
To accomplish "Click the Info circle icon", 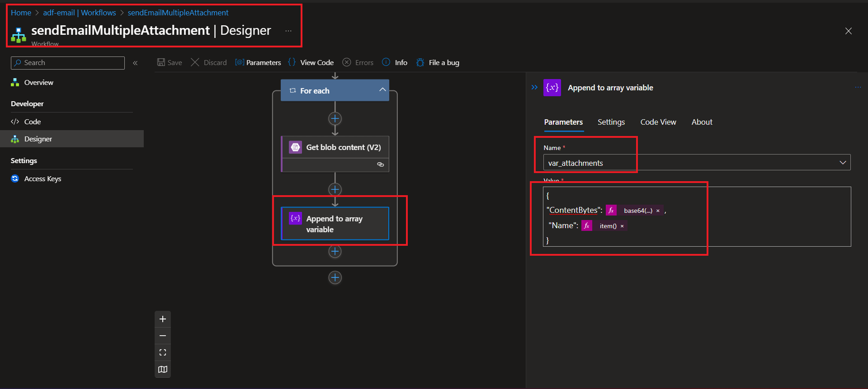I will click(x=386, y=62).
